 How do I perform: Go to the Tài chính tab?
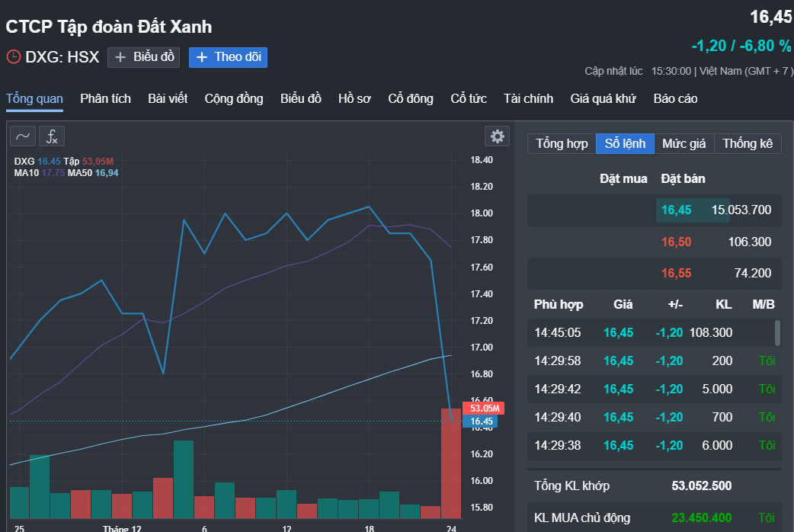pos(528,99)
